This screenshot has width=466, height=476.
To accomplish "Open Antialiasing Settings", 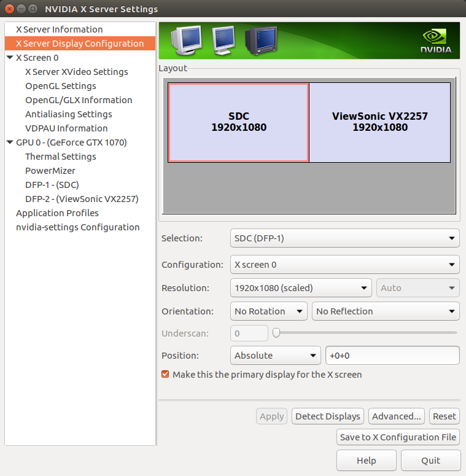I will 69,114.
